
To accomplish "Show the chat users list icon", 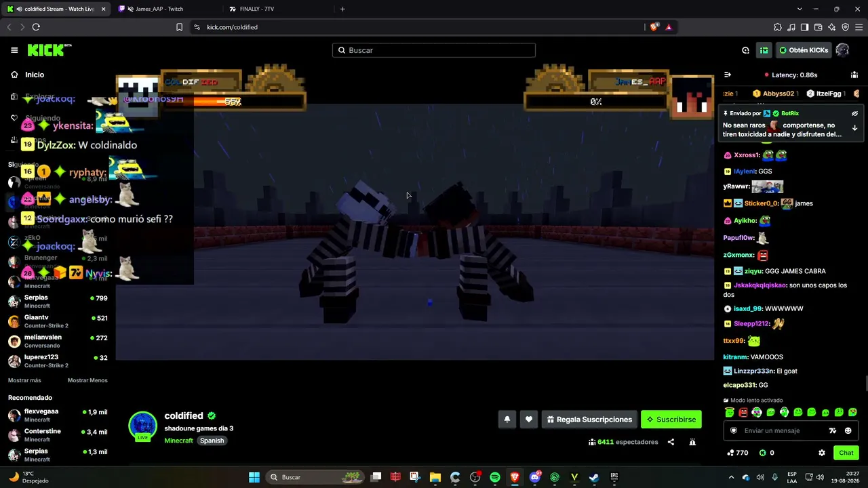I will [854, 75].
